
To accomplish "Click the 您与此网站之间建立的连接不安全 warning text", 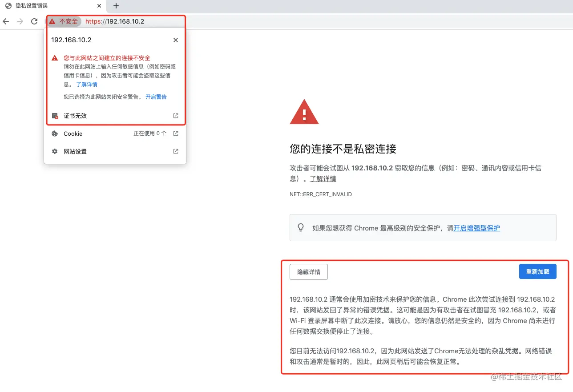I will point(107,58).
